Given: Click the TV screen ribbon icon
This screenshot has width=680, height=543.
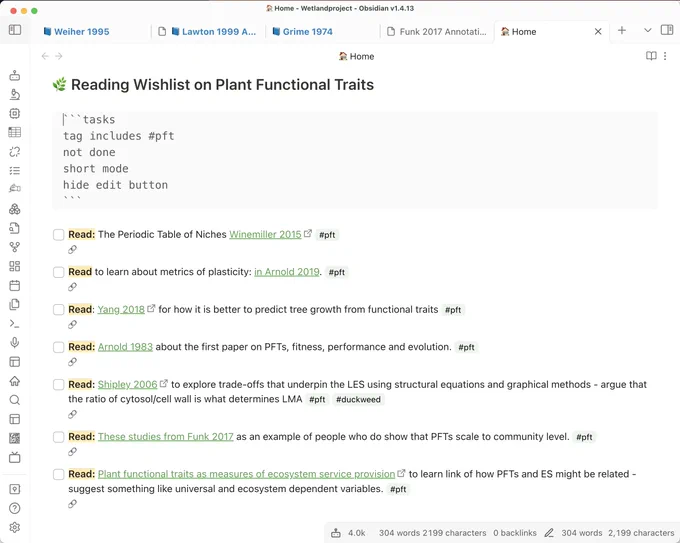Looking at the screenshot, I should click(x=15, y=457).
